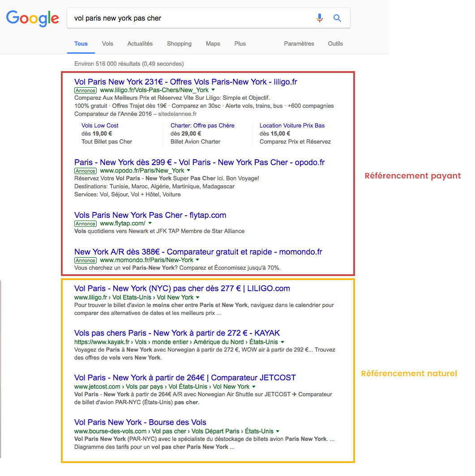Screen dimensions: 475x476
Task: Open Bourse des Vols result title
Action: [x=140, y=422]
